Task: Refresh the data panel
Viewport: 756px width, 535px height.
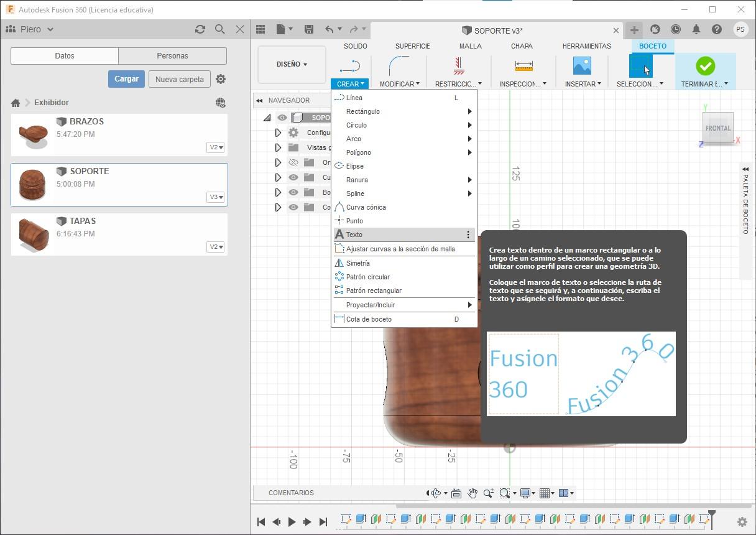Action: coord(200,29)
